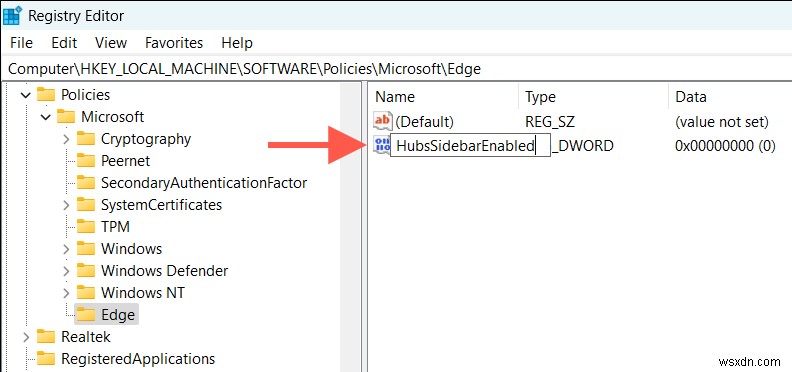Select the Edge key label
This screenshot has width=792, height=372.
118,314
